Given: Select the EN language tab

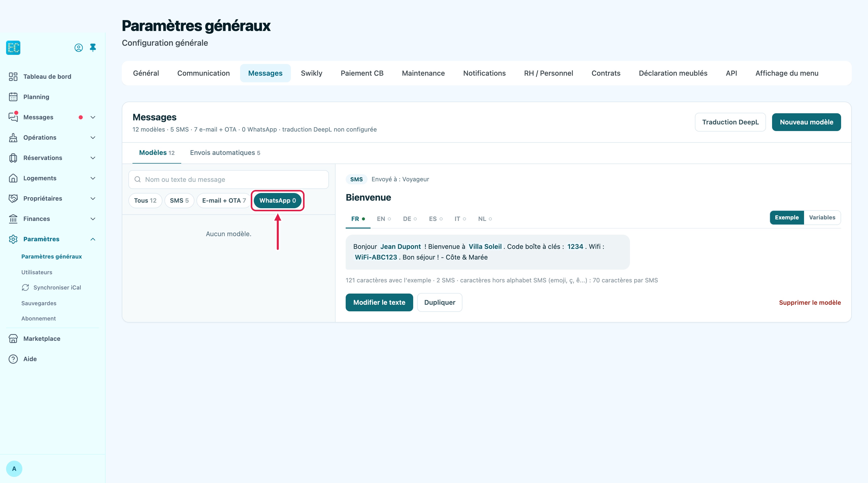Looking at the screenshot, I should point(384,219).
